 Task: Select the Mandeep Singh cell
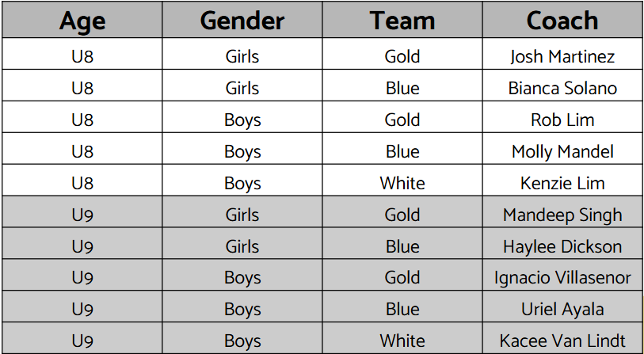click(562, 212)
